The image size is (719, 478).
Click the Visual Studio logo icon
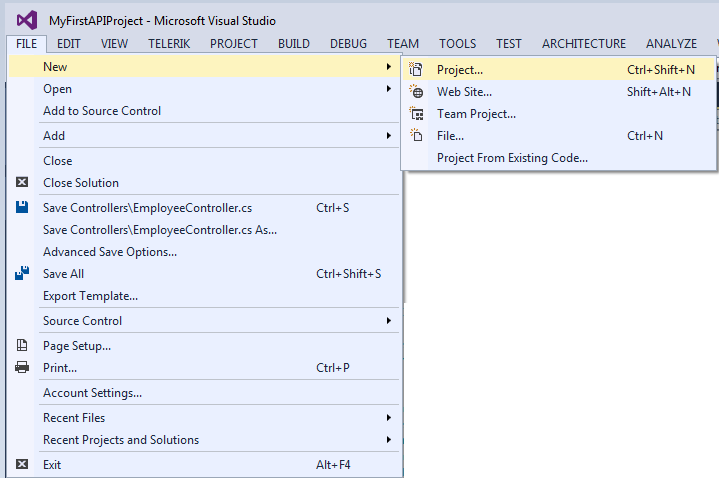[x=27, y=20]
